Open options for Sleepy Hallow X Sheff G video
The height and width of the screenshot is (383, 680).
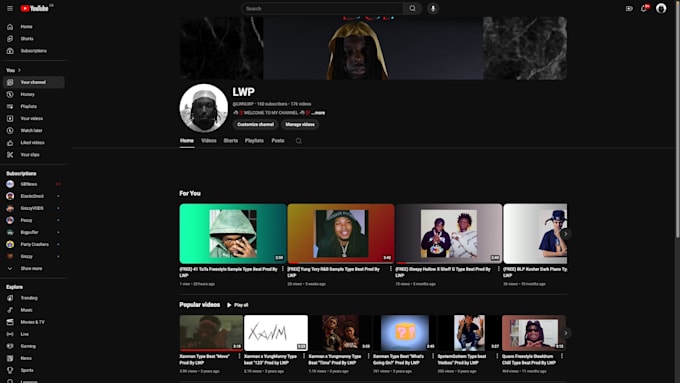tap(499, 269)
